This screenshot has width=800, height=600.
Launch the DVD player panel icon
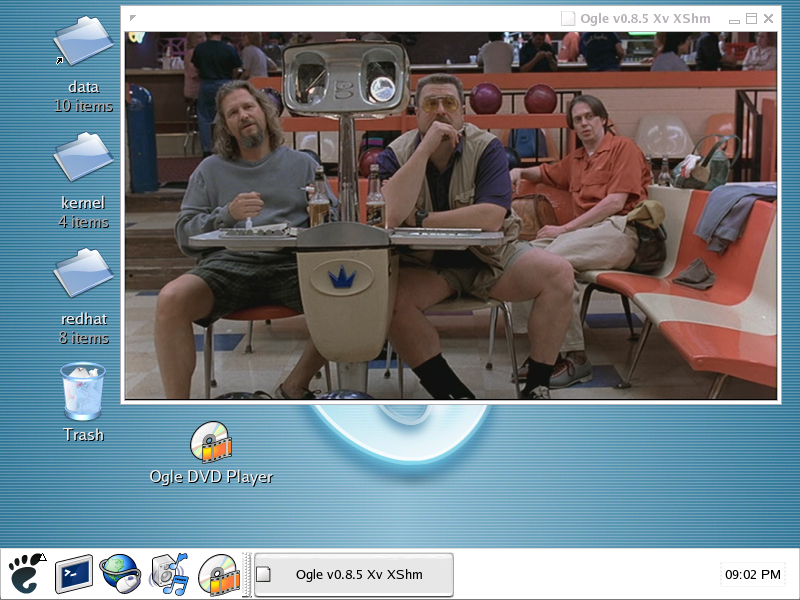(219, 574)
